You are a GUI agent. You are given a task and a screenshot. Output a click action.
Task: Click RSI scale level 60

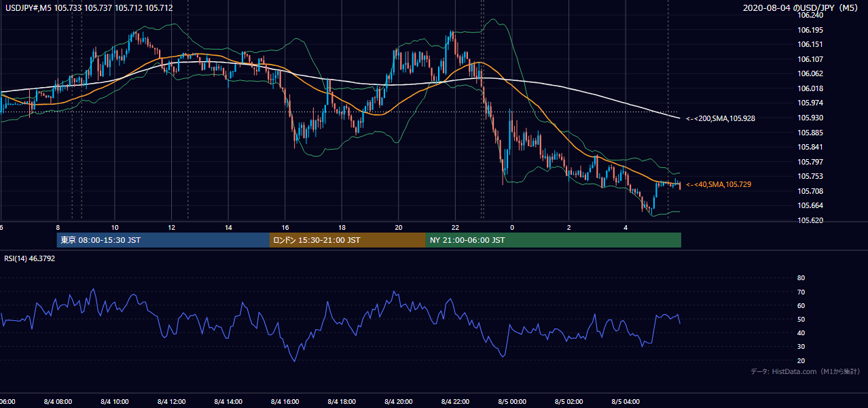[801, 305]
